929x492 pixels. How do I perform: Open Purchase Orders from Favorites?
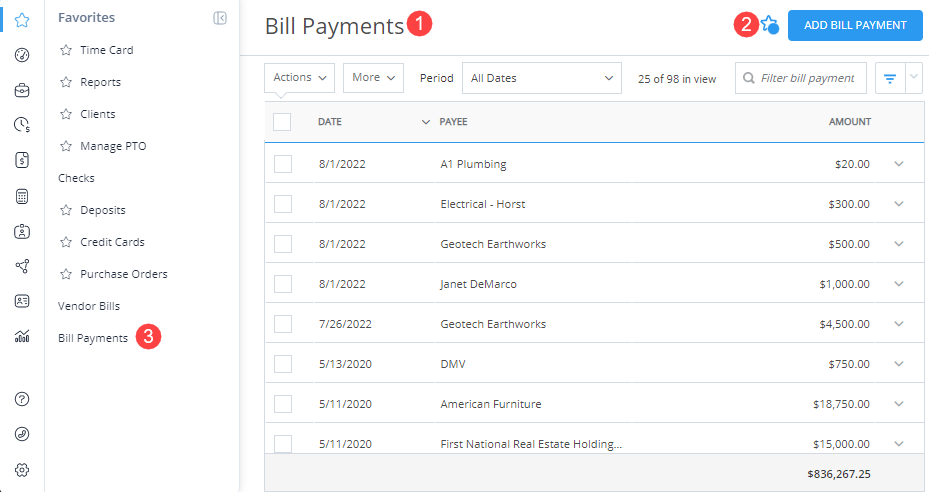124,274
